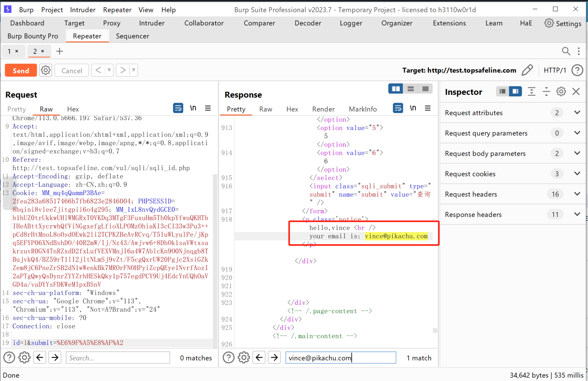588x381 pixels.
Task: Open the Intruder menu in menu bar
Action: (83, 10)
